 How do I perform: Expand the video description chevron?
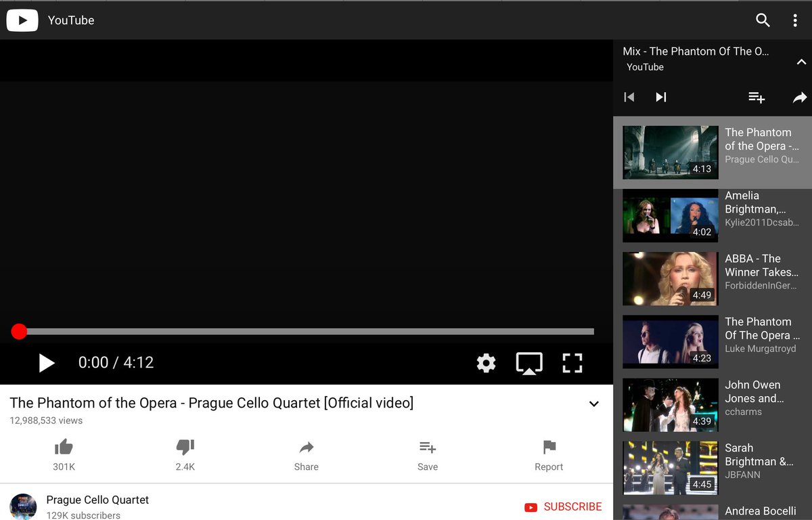pyautogui.click(x=594, y=404)
